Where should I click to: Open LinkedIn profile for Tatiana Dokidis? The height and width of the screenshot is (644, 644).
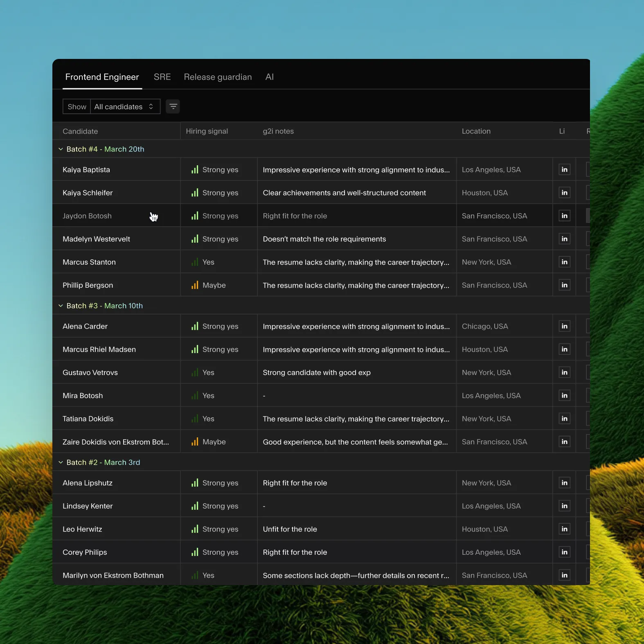click(x=564, y=419)
